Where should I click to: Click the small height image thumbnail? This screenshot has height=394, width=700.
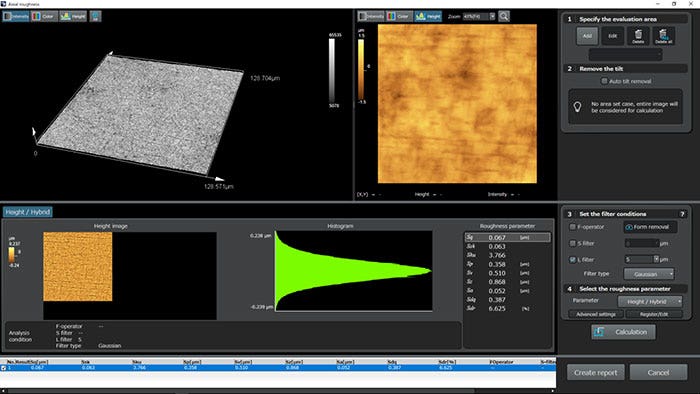[x=78, y=266]
